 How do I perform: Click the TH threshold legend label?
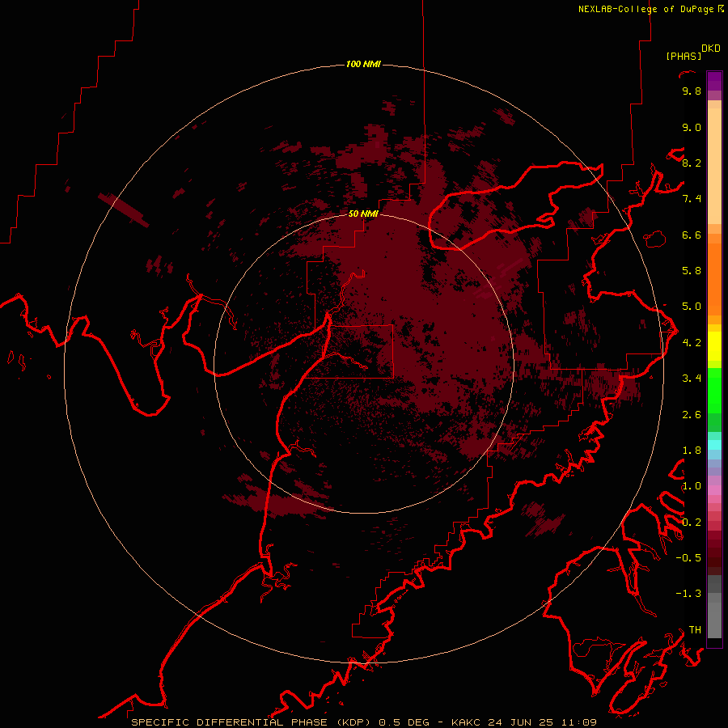click(695, 630)
